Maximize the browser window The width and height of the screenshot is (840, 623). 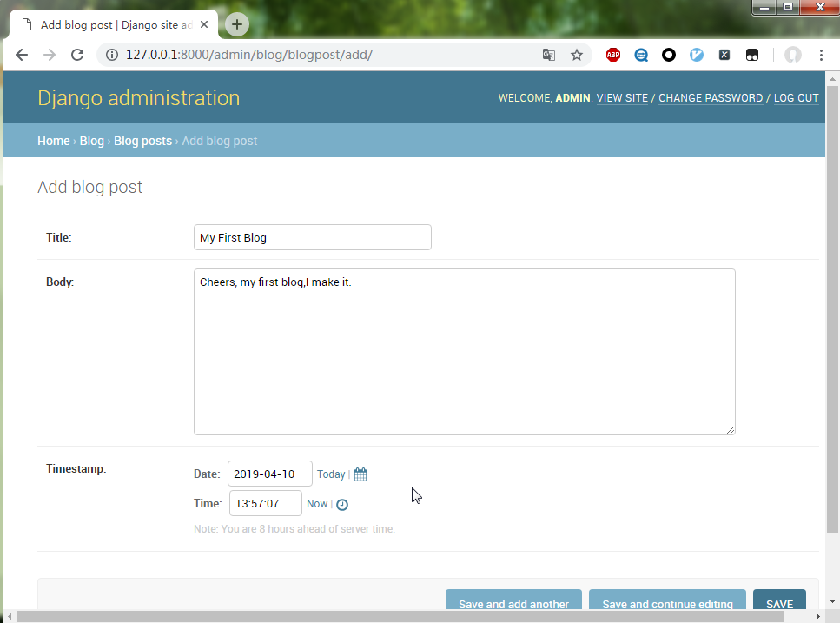click(x=788, y=8)
